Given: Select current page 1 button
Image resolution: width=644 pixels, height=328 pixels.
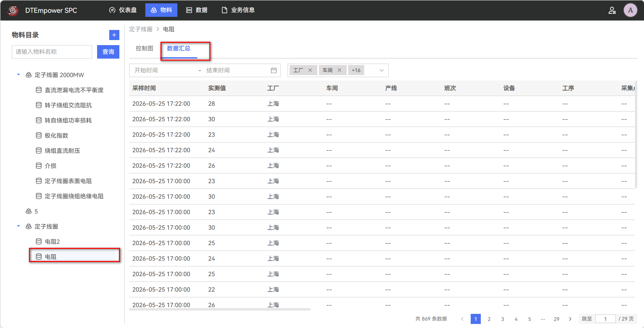Looking at the screenshot, I should (x=476, y=319).
